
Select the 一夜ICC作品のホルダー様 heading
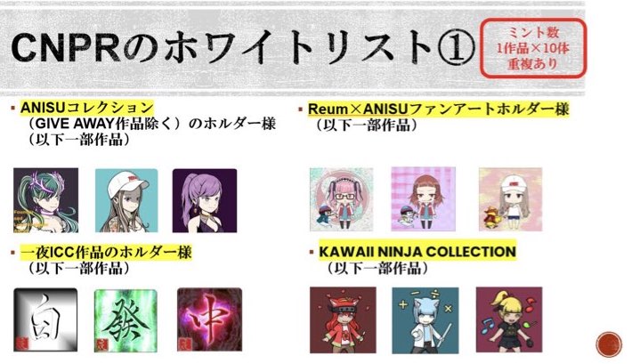tap(106, 253)
